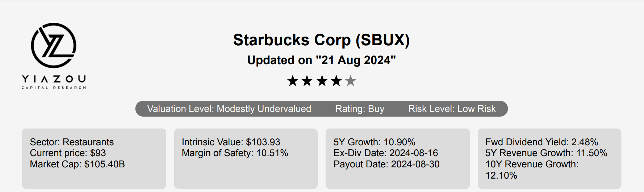Click the second rating star

point(307,81)
